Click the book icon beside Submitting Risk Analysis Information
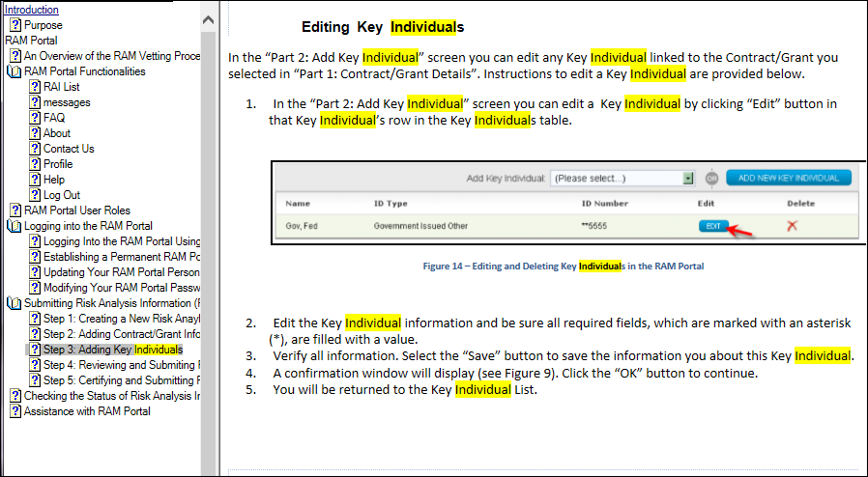868x477 pixels. click(14, 303)
